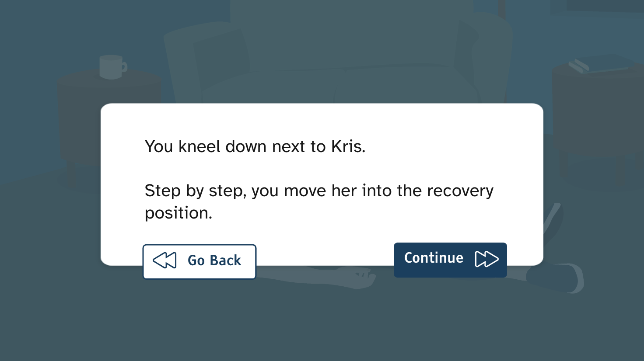The width and height of the screenshot is (644, 361).
Task: Click the "Go Back" text label
Action: click(214, 260)
